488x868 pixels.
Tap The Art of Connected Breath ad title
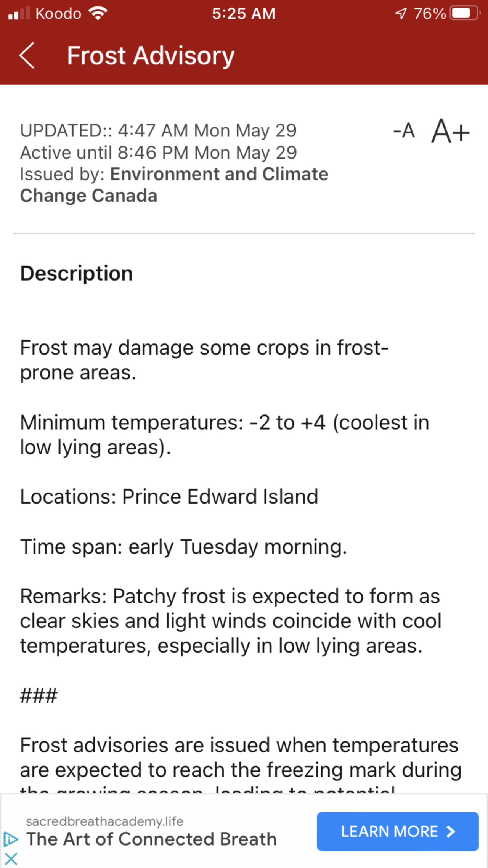[x=151, y=839]
